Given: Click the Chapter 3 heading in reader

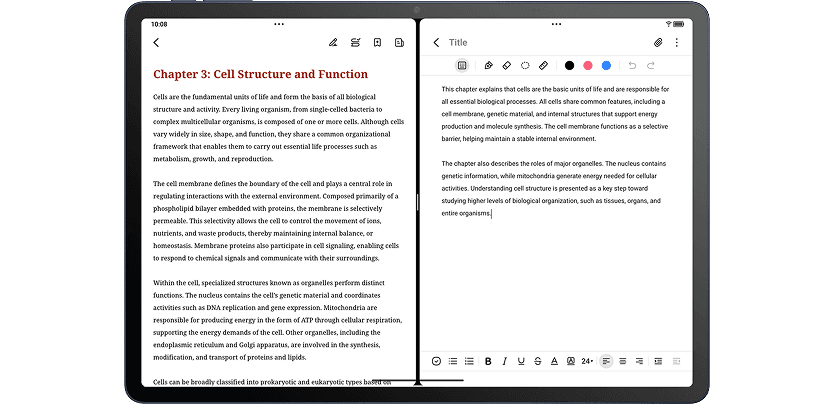Looking at the screenshot, I should coord(261,74).
